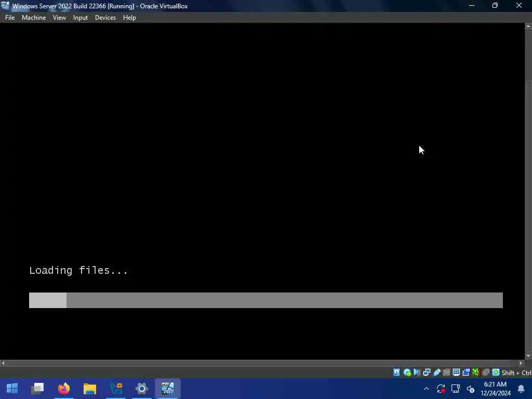Click the green CPU virtualization indicator

pos(476,373)
